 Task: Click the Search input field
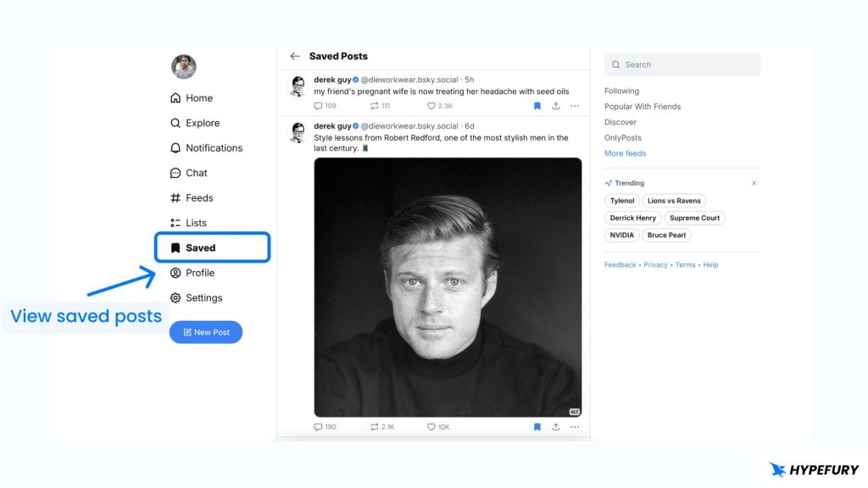click(682, 64)
